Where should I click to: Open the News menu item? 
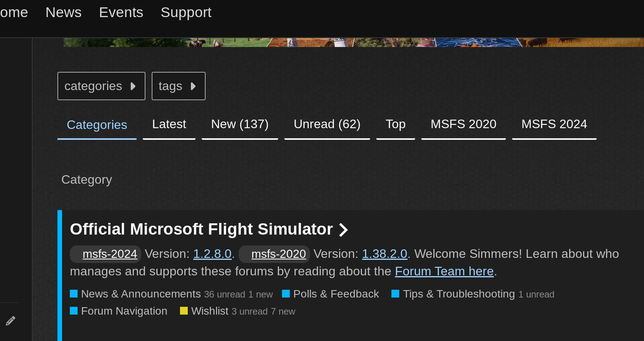tap(63, 12)
